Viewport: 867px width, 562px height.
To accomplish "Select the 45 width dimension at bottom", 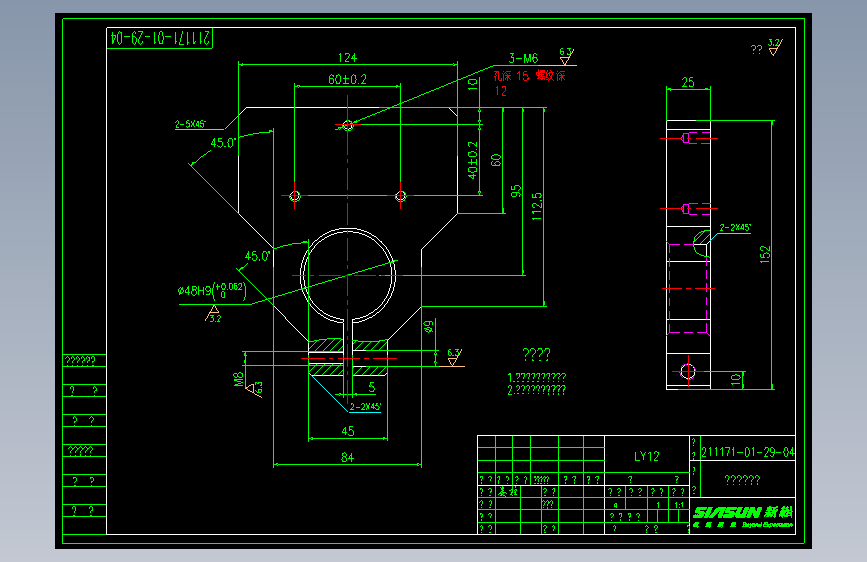I will click(348, 431).
